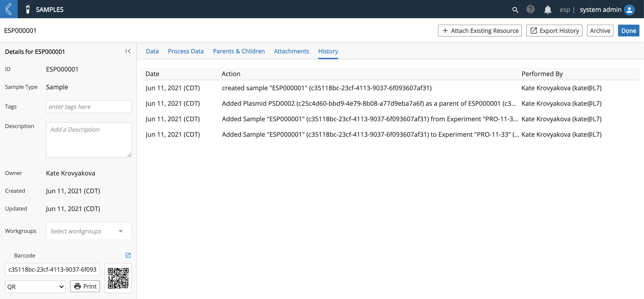Open the Parents & Children tab
644x299 pixels.
pyautogui.click(x=239, y=51)
